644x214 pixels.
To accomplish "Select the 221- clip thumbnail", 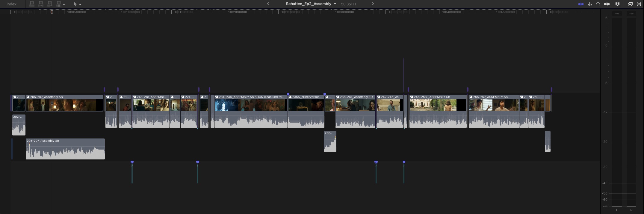I will pos(189,105).
